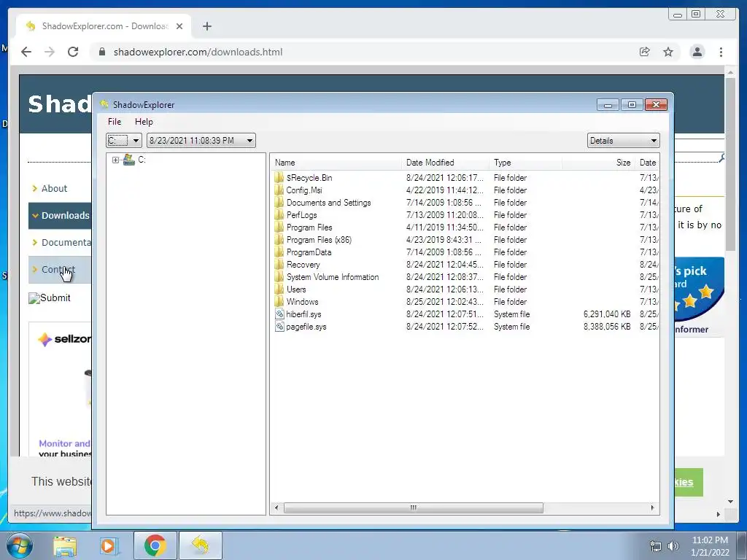The width and height of the screenshot is (747, 560).
Task: Click horizontal scrollbar right arrow
Action: coord(652,507)
